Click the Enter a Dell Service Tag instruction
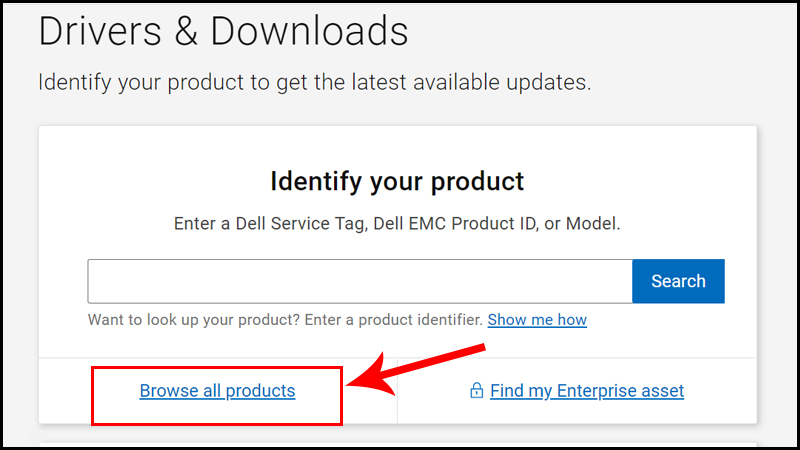Screen dimensions: 800x450 point(270,224)
